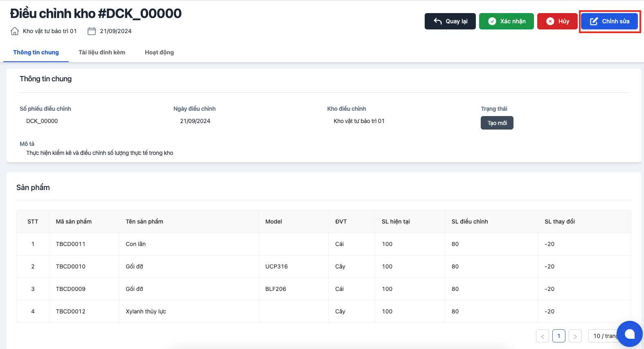Image resolution: width=644 pixels, height=349 pixels.
Task: Click the back arrow icon on Quay lại
Action: [x=437, y=21]
